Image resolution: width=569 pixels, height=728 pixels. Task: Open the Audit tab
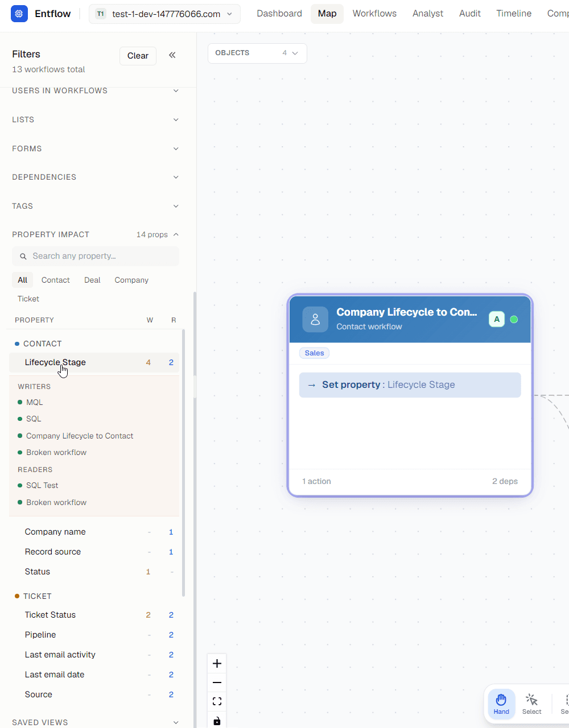point(470,14)
